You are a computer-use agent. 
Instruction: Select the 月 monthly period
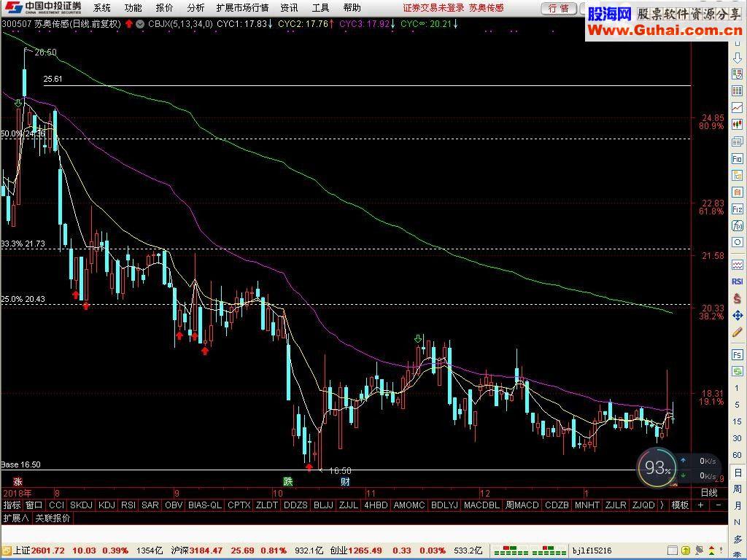738,506
